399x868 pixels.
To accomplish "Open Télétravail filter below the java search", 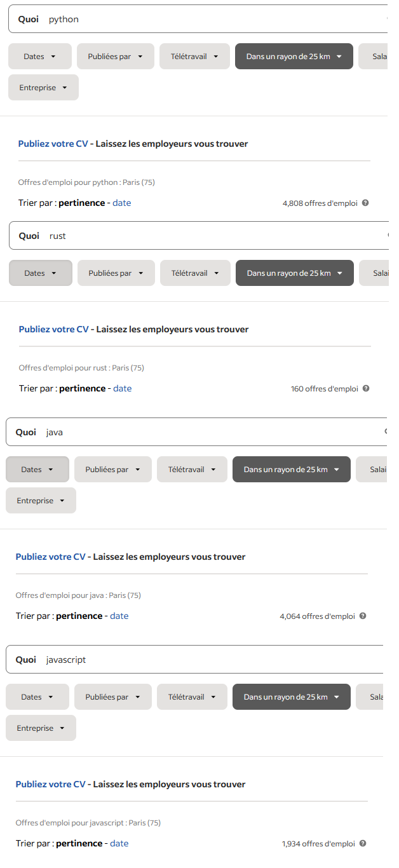I will coord(192,470).
